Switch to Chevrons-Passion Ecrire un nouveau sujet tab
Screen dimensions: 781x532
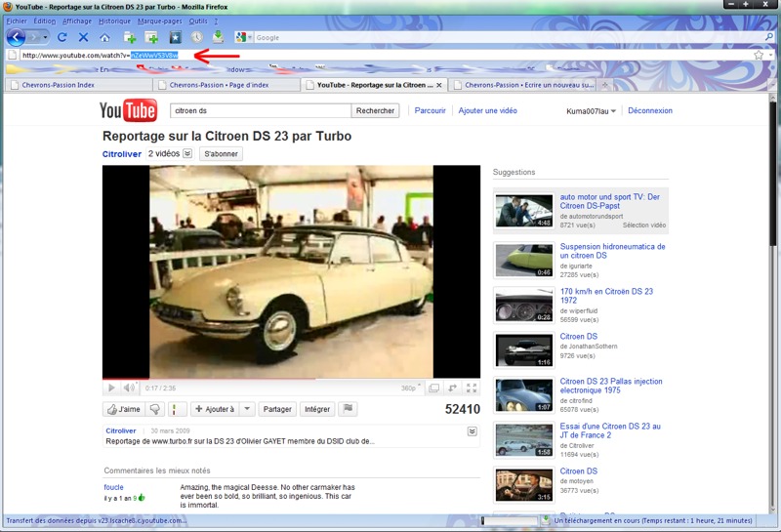[523, 85]
